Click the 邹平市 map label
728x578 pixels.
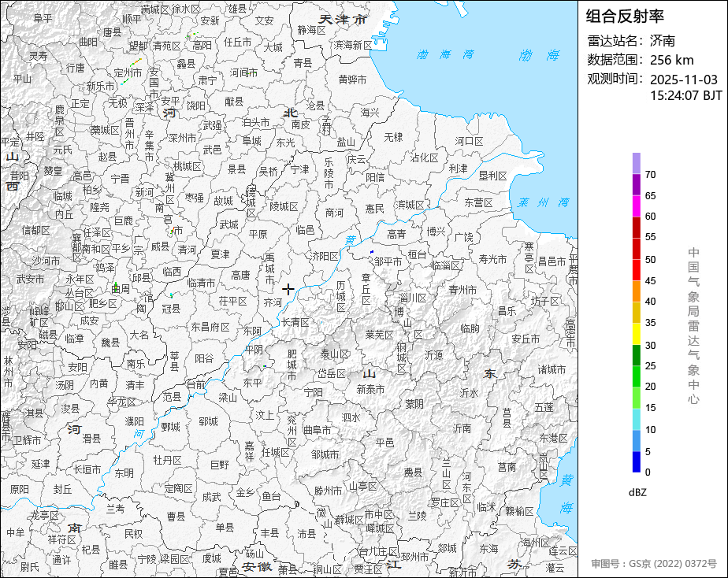[x=388, y=261]
